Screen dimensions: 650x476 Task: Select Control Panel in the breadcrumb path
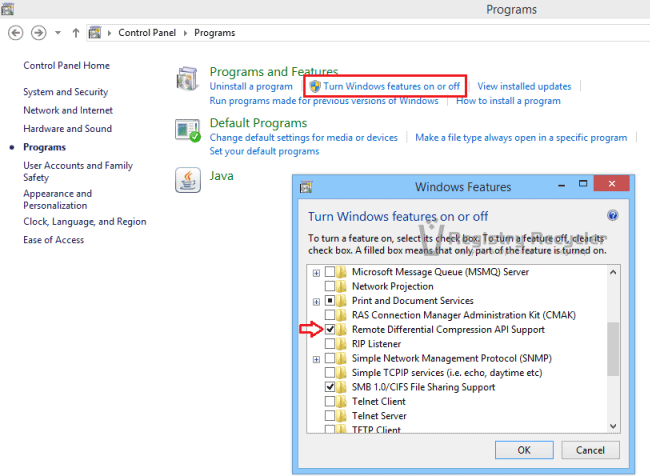pyautogui.click(x=147, y=33)
